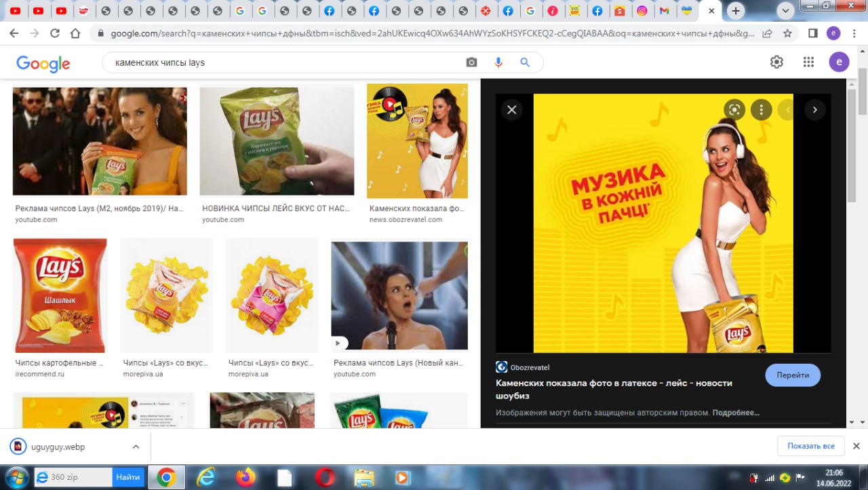Select the news.obozrevatel.com result thumbnail
The width and height of the screenshot is (868, 490).
point(417,141)
